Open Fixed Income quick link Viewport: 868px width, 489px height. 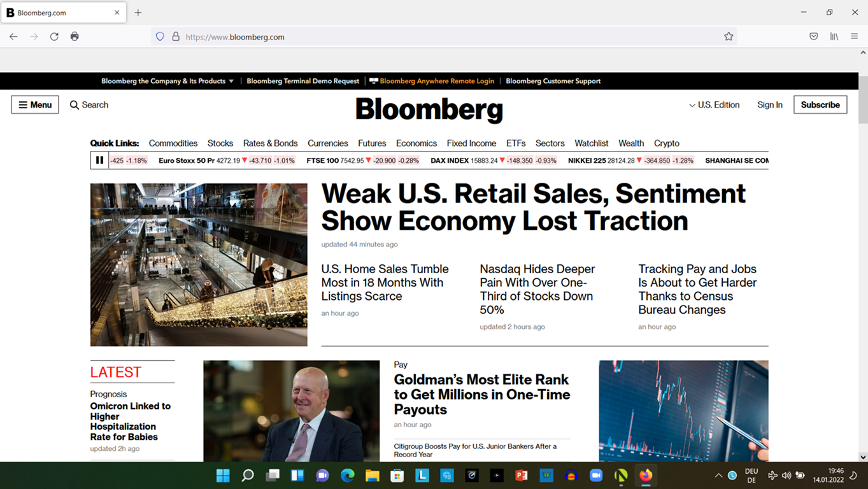coord(471,143)
